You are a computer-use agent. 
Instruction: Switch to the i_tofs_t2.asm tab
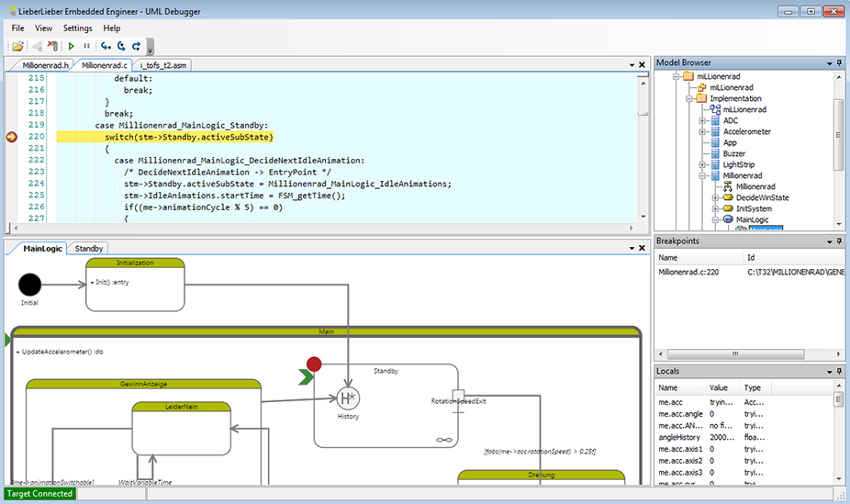(x=163, y=65)
